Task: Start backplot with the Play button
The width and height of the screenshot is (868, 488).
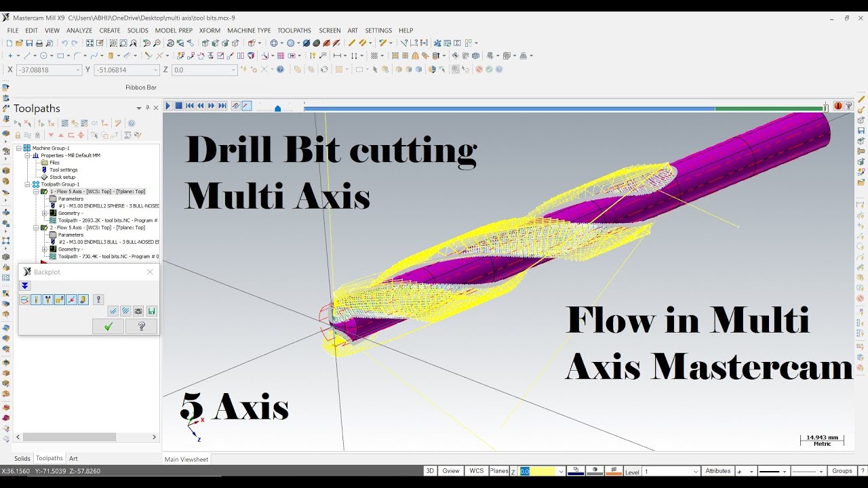Action: click(167, 106)
